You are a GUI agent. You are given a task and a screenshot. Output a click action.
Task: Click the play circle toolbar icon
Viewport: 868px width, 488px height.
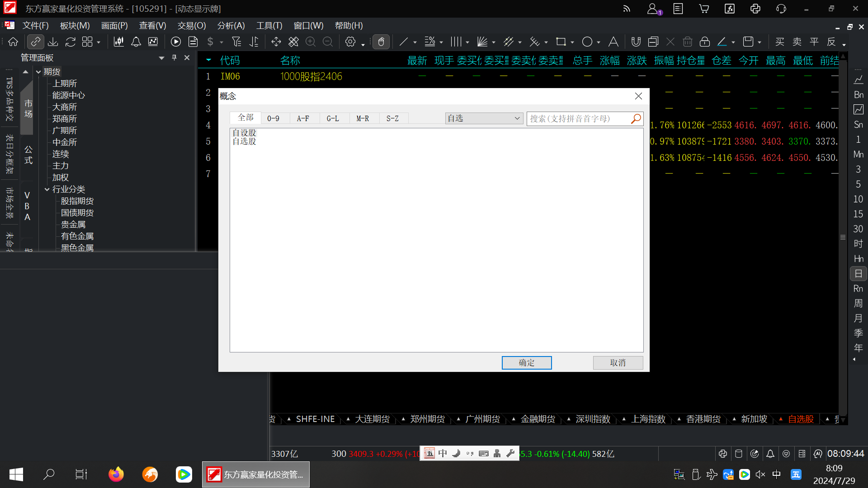(x=176, y=42)
